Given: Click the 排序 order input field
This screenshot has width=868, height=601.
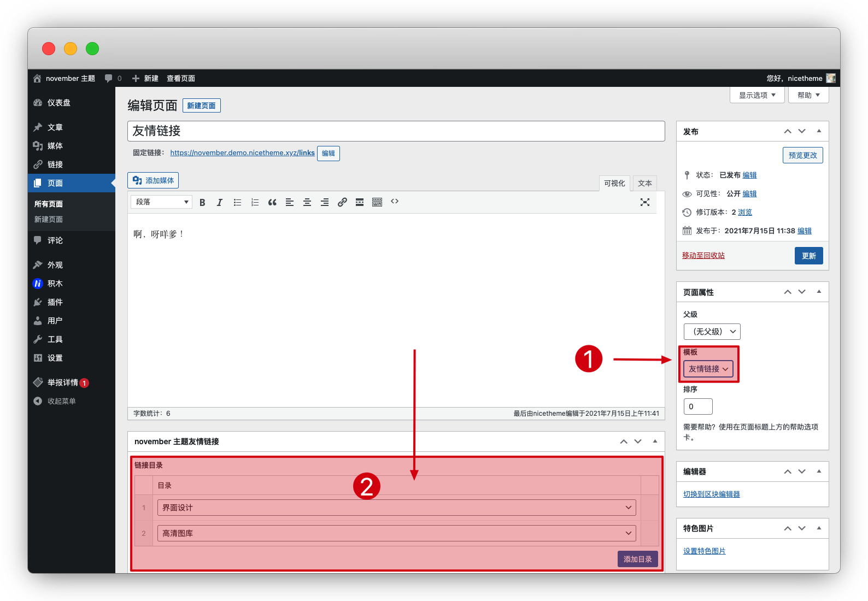Looking at the screenshot, I should click(698, 406).
